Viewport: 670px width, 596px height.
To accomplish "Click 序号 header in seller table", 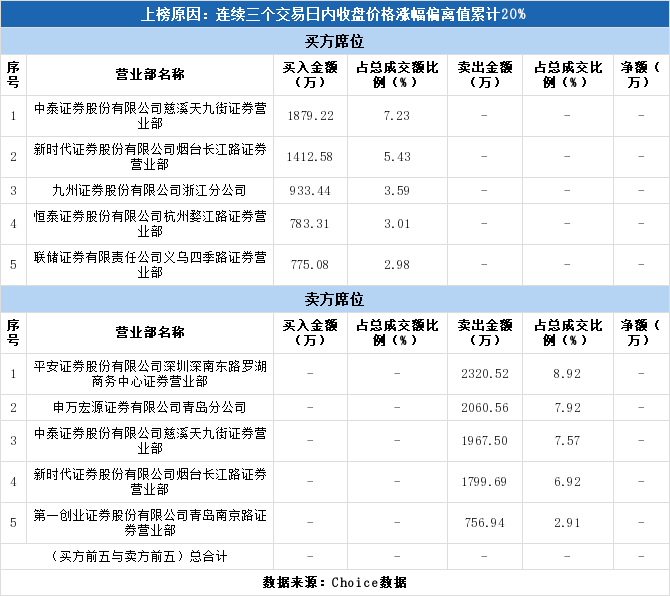I will click(13, 333).
